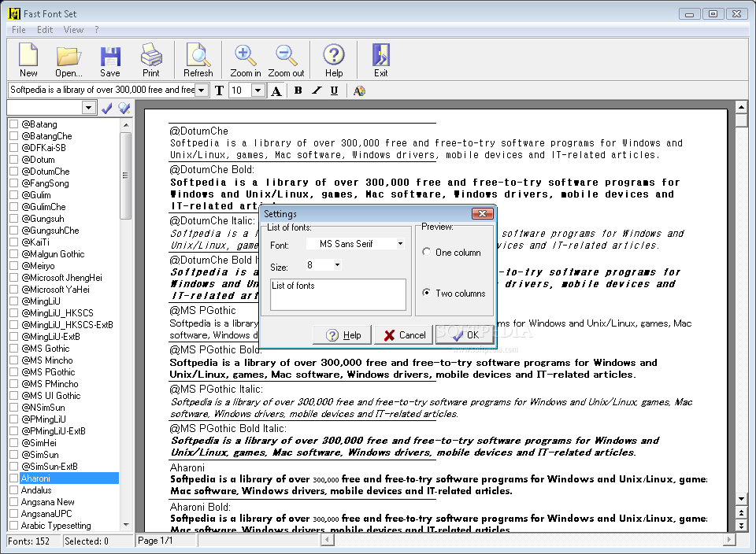Click the Zoom out magnifier icon
The image size is (756, 554).
coord(286,60)
